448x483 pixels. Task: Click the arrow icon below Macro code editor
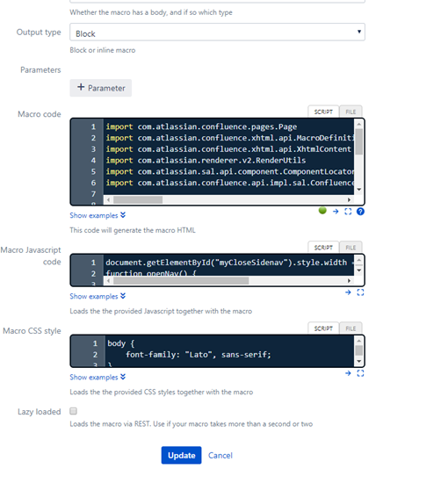point(336,212)
